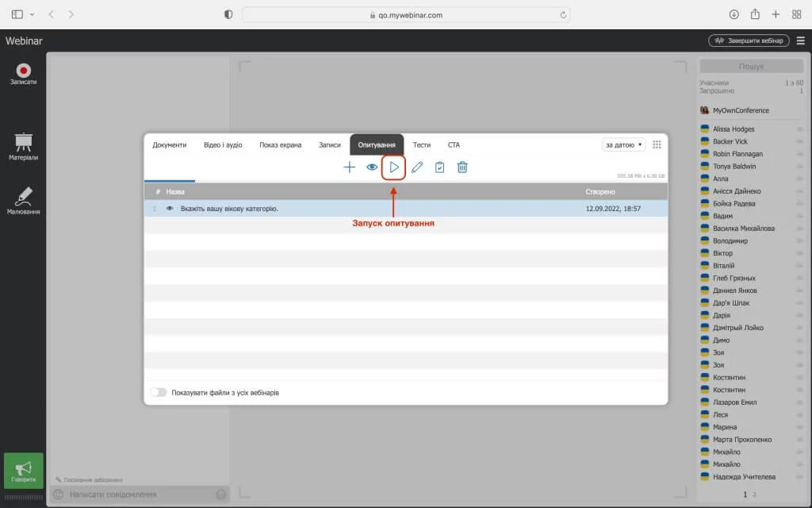Open the hamburger menu at top right

pos(800,40)
